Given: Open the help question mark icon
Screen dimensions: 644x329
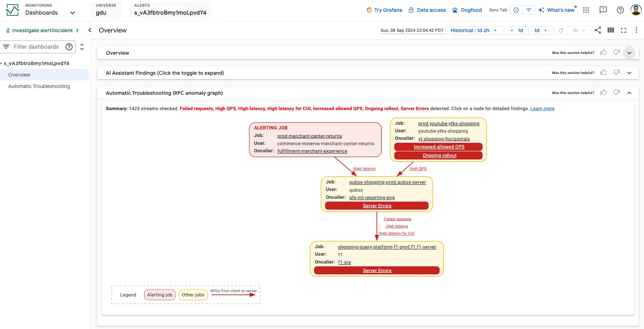Looking at the screenshot, I should click(620, 10).
